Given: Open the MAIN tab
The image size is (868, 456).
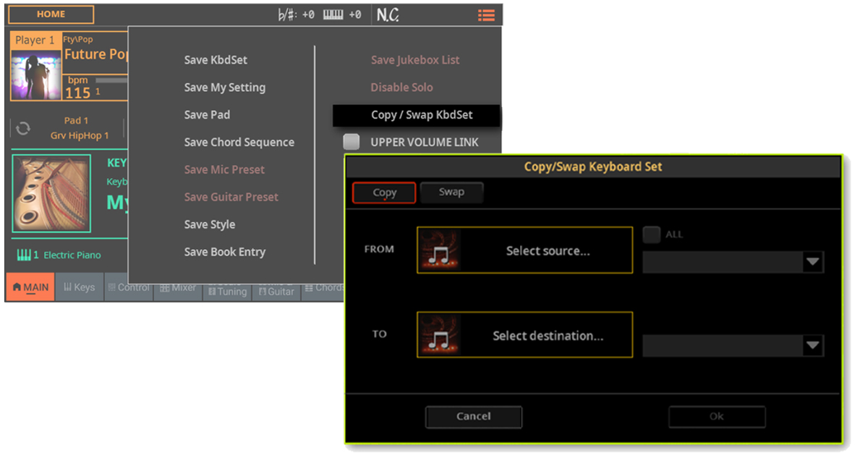Looking at the screenshot, I should [30, 287].
